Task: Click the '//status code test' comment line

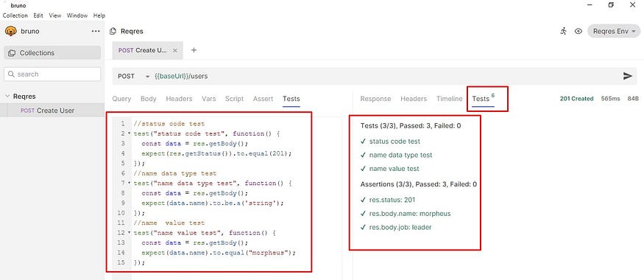Action: click(x=169, y=124)
